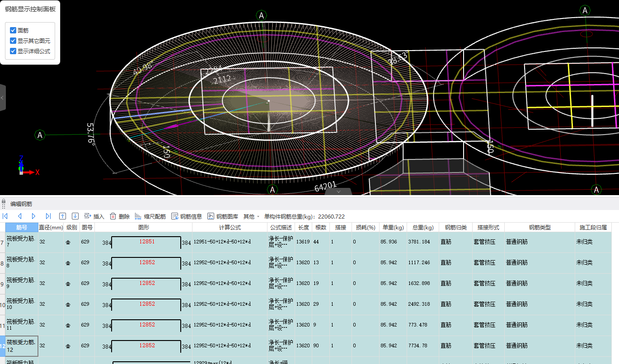Open 钢筋信息 dialog
The image size is (619, 364).
[187, 216]
